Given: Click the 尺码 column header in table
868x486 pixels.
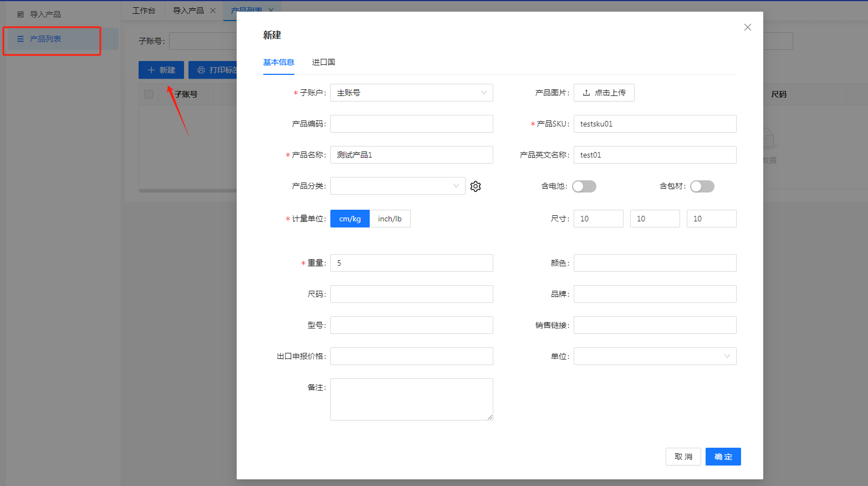Looking at the screenshot, I should (x=779, y=94).
